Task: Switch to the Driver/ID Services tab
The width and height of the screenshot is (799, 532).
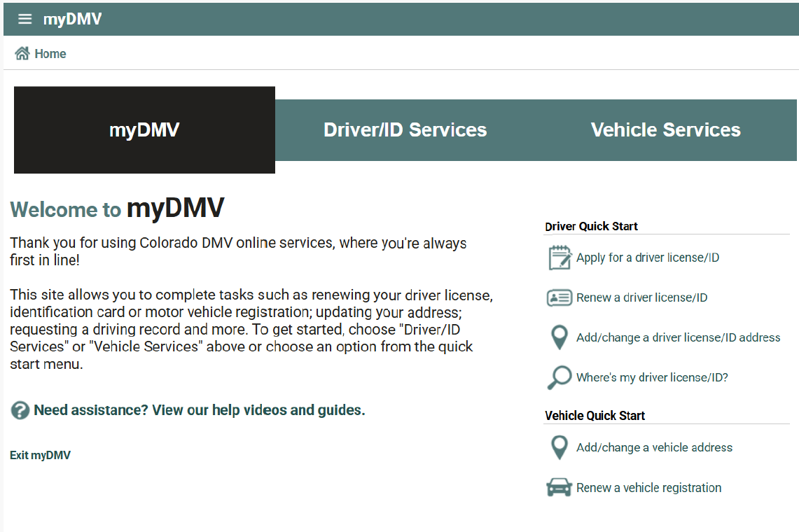Action: pyautogui.click(x=405, y=129)
